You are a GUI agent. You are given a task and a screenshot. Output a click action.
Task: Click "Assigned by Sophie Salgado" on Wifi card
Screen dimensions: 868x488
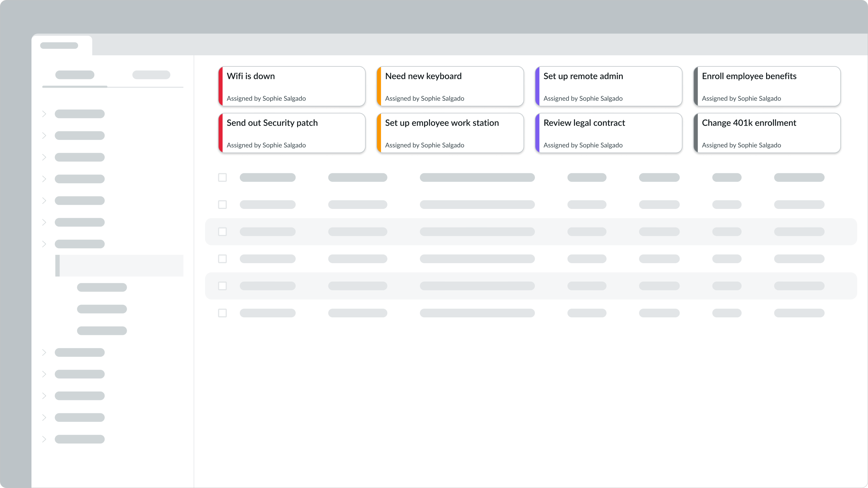tap(266, 98)
